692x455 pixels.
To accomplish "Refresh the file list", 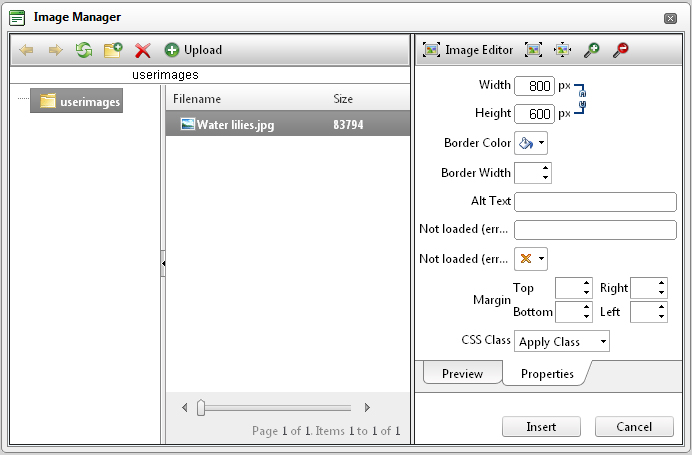I will [84, 50].
